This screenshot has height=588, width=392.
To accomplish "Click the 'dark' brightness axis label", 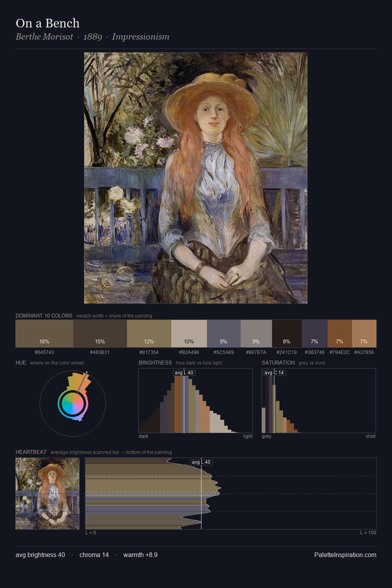I will (143, 436).
